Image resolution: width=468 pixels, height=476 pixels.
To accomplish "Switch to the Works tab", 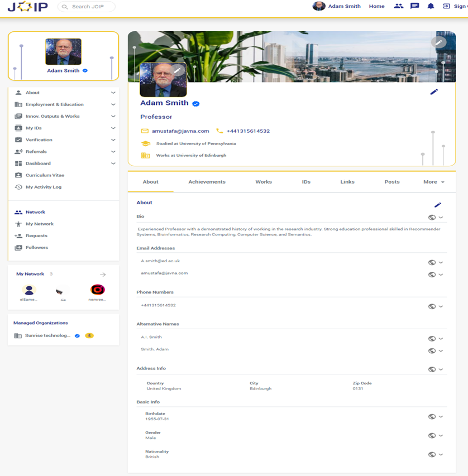I will click(264, 182).
